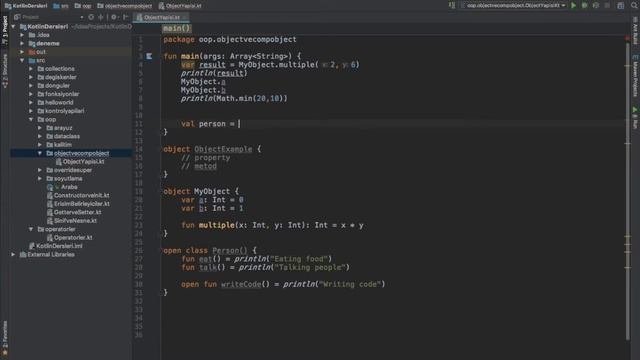This screenshot has width=640, height=360.
Task: Place cursor after 'val person =' in editor
Action: 239,124
